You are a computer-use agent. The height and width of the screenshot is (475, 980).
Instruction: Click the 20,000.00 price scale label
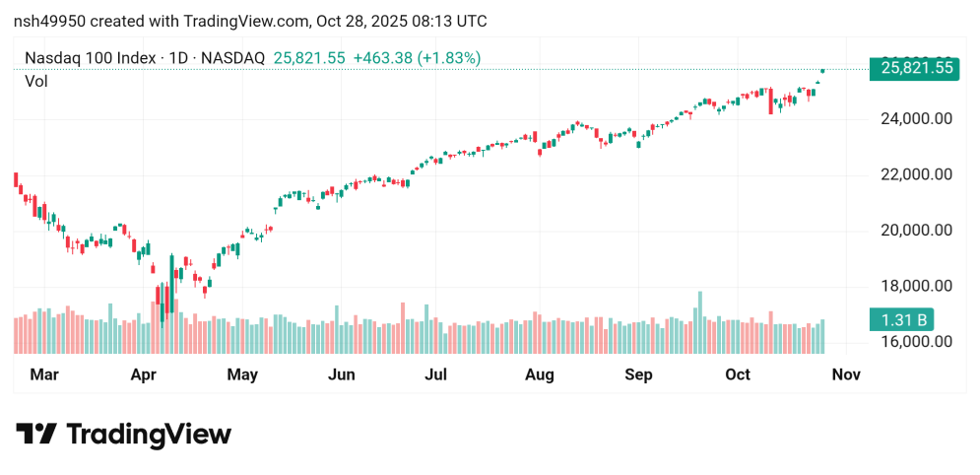[914, 231]
